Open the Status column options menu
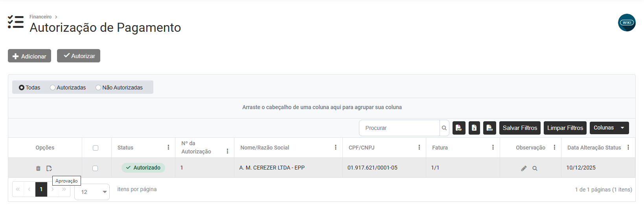The height and width of the screenshot is (208, 644). pos(168,148)
